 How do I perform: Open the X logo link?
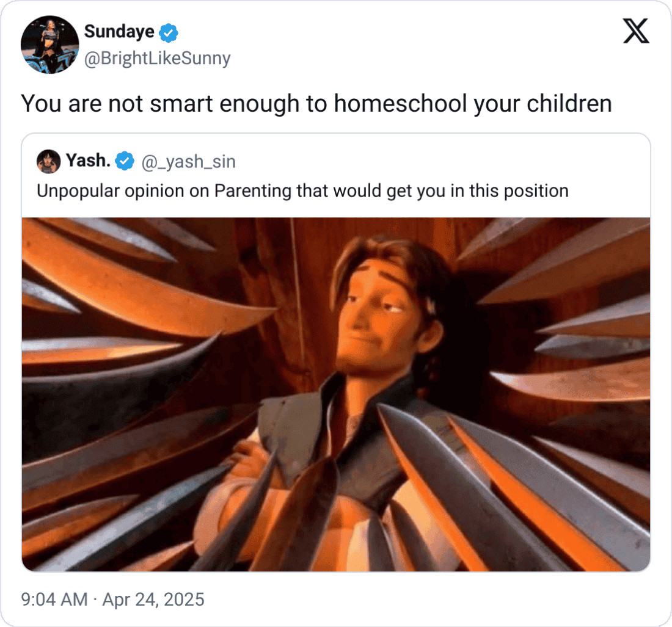[636, 31]
